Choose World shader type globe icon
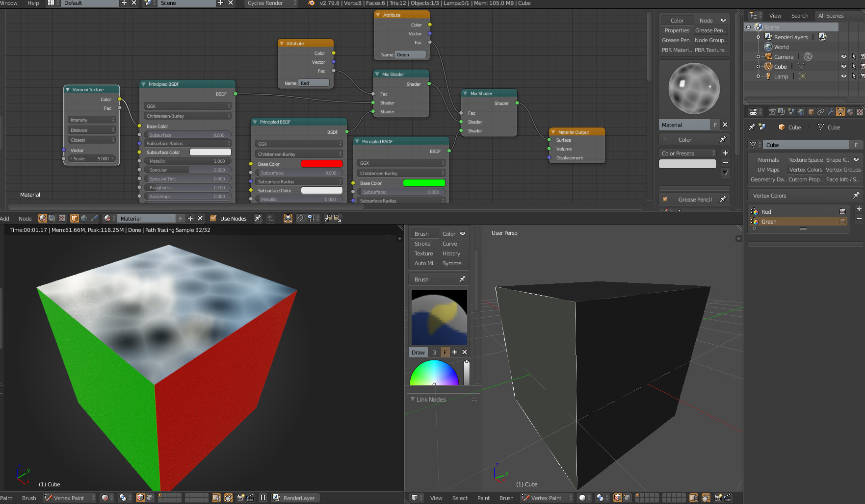 click(x=84, y=218)
